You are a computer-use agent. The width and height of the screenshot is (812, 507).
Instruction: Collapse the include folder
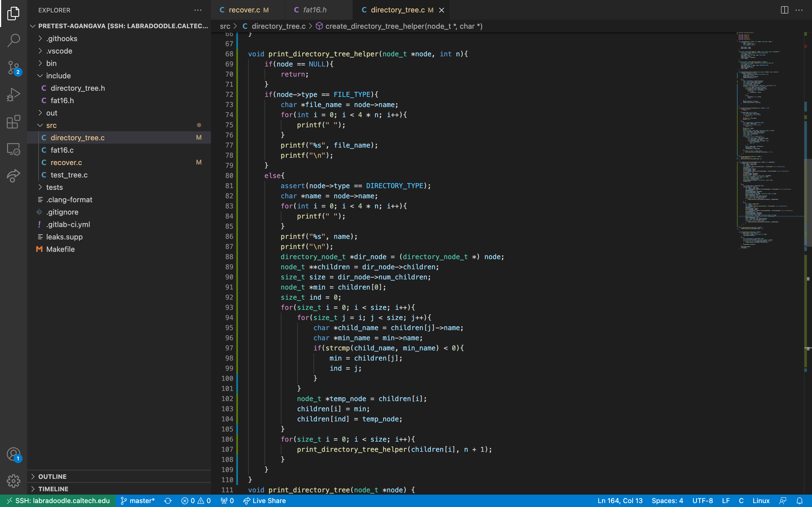58,76
